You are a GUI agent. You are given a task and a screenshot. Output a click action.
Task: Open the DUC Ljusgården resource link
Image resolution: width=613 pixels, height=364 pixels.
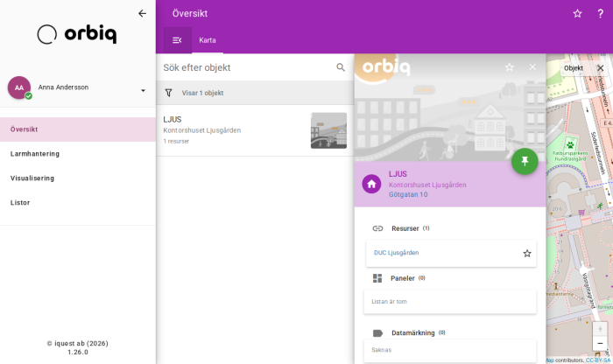tap(396, 253)
